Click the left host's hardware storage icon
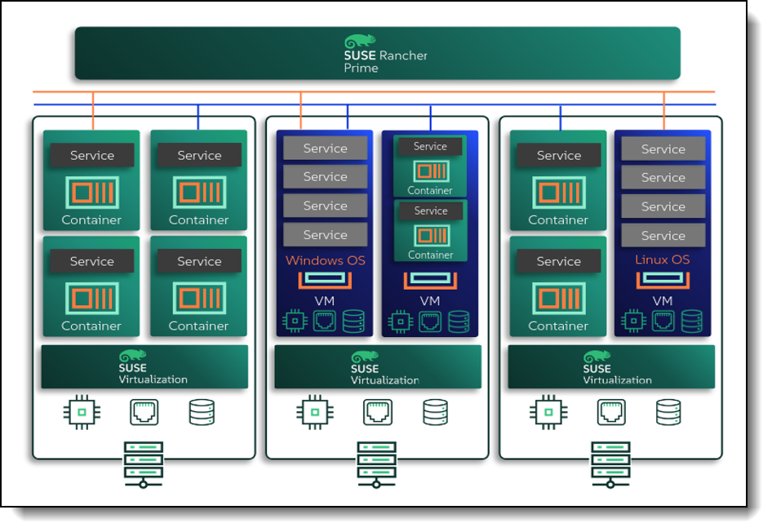The width and height of the screenshot is (772, 532). 202,412
